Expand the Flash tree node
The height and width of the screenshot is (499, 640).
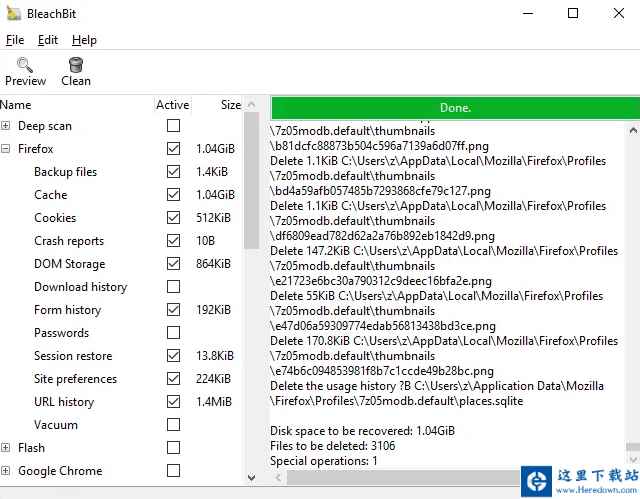[5, 448]
